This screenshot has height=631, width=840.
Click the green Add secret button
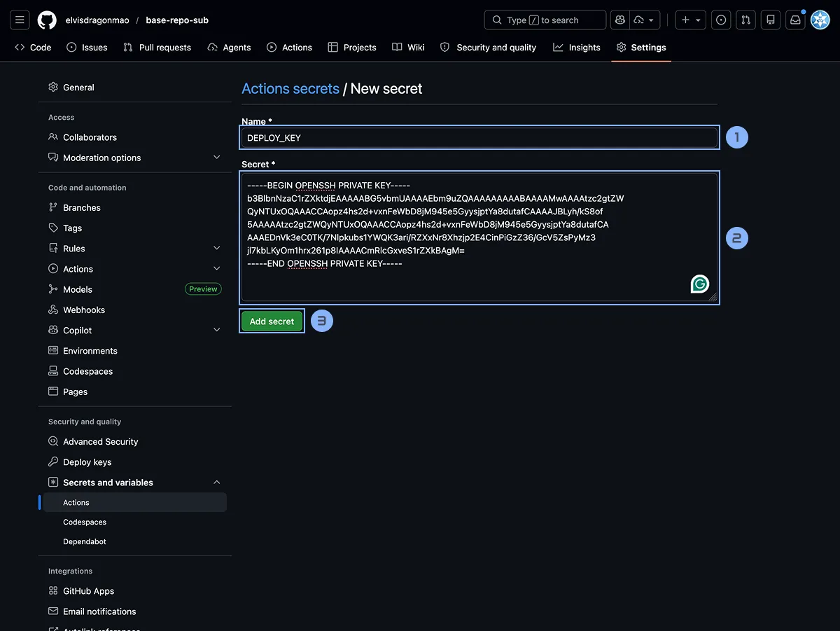pos(272,321)
